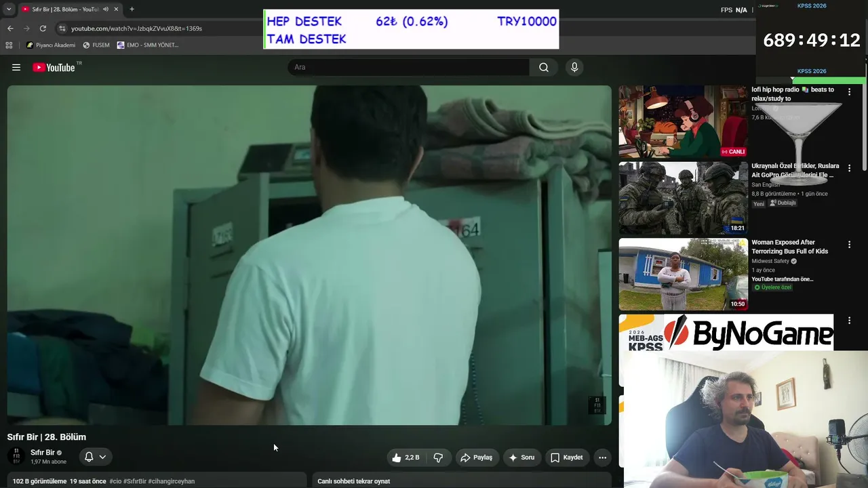Click the #cihangirceyhan hashtag
868x488 pixels.
[x=172, y=481]
